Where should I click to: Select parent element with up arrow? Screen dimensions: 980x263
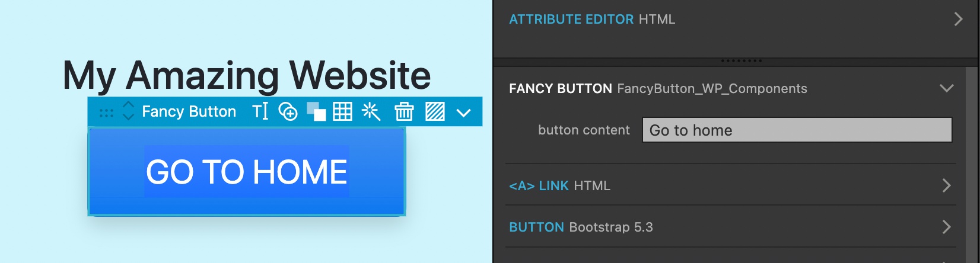pos(128,105)
